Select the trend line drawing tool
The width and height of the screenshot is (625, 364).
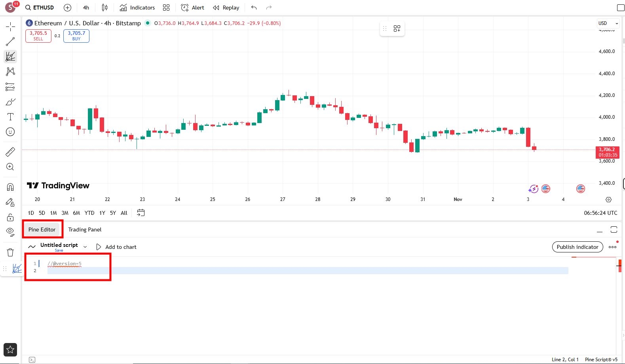[x=10, y=42]
